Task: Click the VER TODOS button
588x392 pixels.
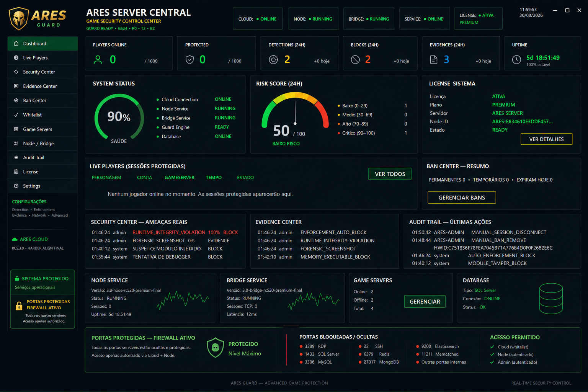Action: pyautogui.click(x=390, y=174)
